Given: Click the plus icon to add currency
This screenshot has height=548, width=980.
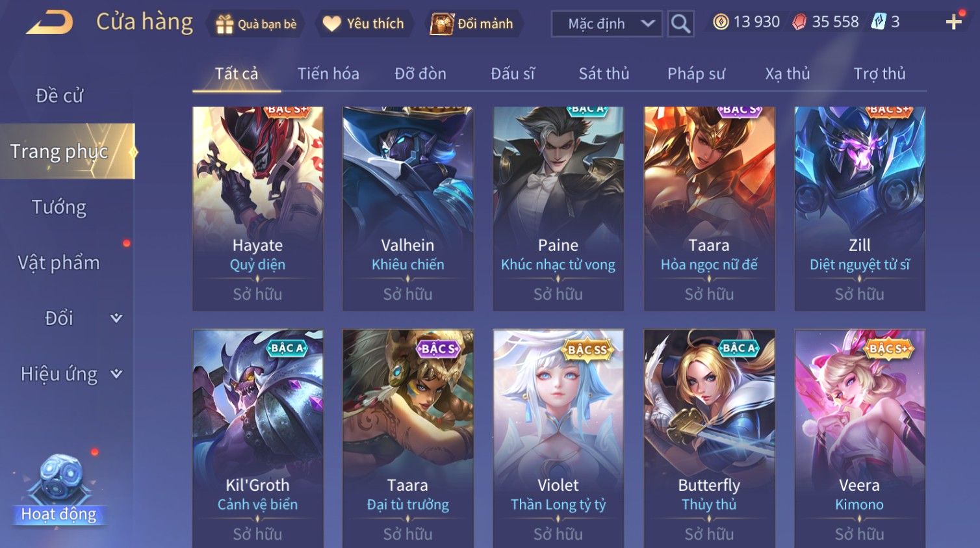Looking at the screenshot, I should 953,22.
